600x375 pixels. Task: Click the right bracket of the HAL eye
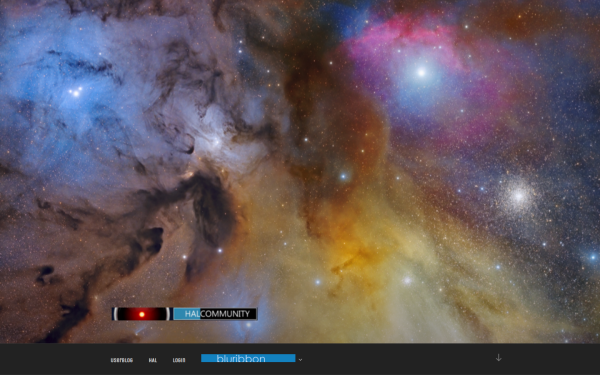pos(168,314)
